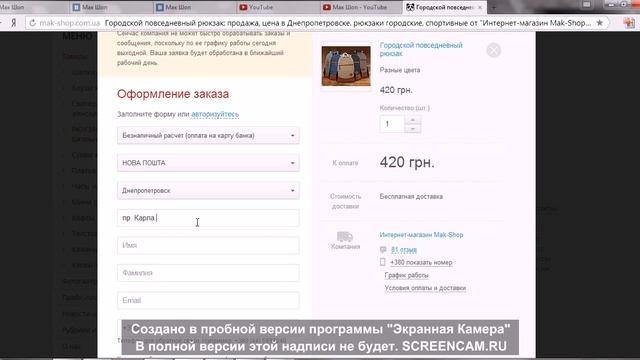Click the +380 показать номер link
Screen dimensions: 640x360
click(421, 262)
